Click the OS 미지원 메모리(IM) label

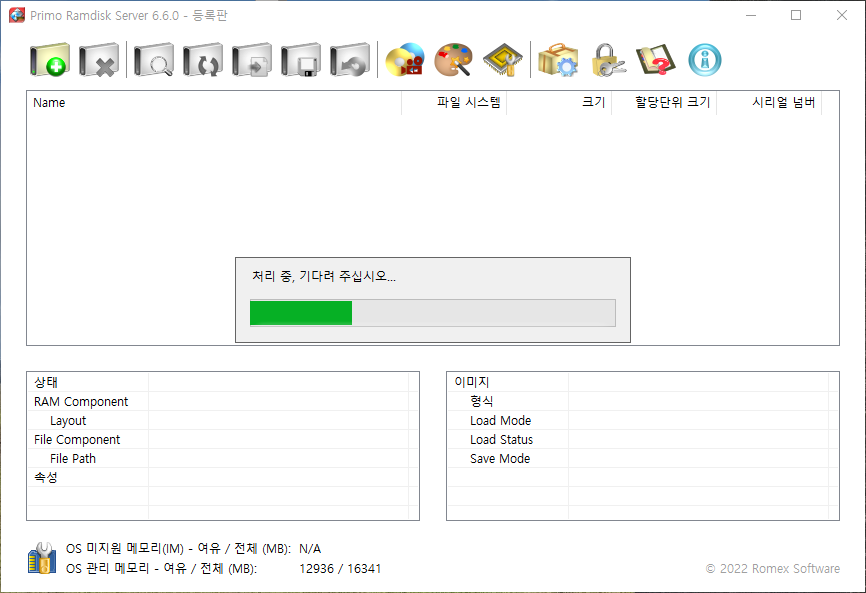[178, 549]
